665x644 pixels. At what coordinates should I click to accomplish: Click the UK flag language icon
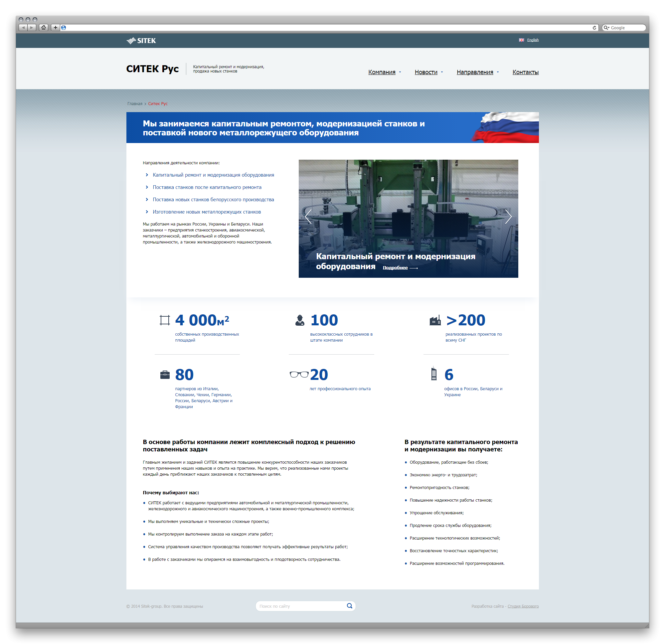[522, 40]
